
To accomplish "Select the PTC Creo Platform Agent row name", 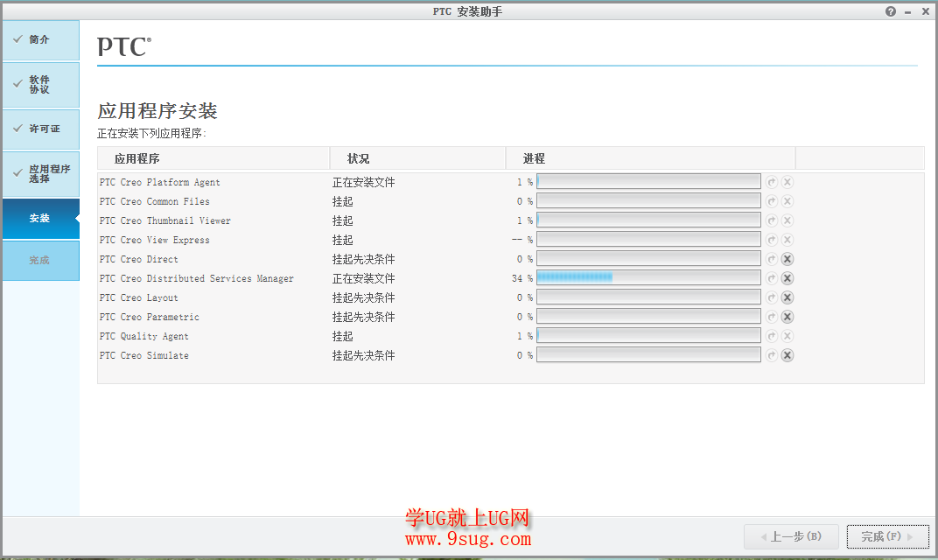I will pos(160,183).
